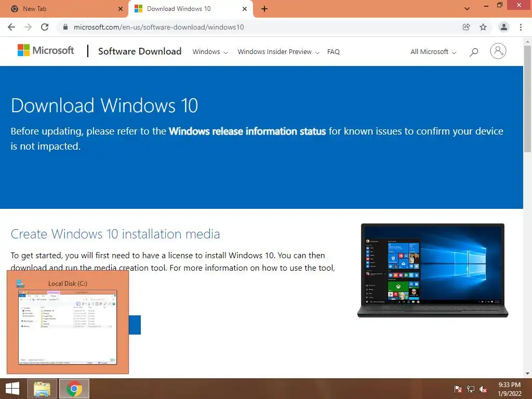The image size is (532, 399).
Task: Bookmark this page with the star
Action: 483,27
